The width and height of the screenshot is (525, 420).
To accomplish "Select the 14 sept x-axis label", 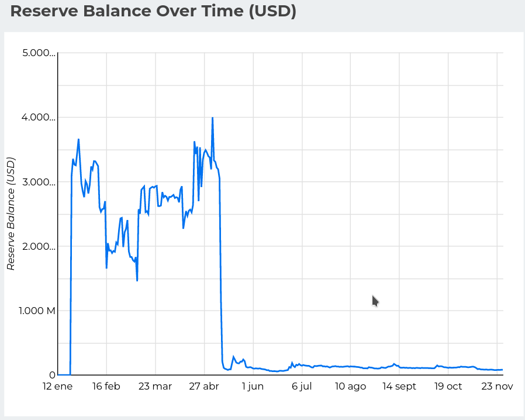I will point(399,386).
